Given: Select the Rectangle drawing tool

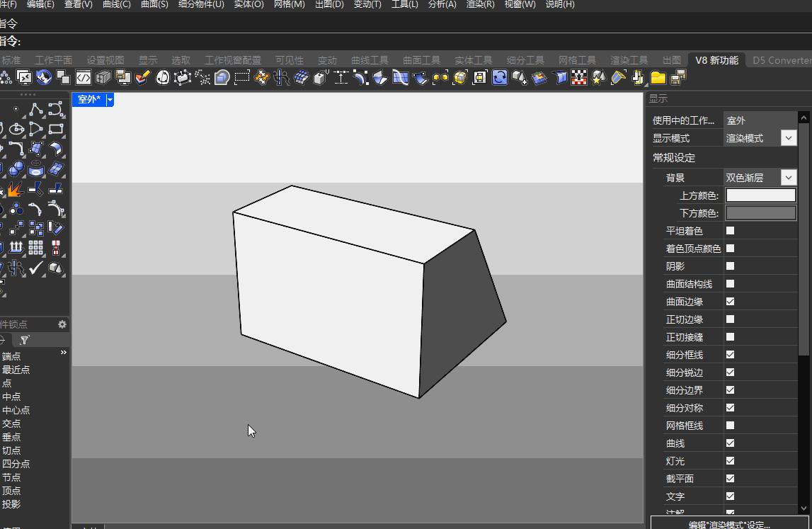Looking at the screenshot, I should point(55,130).
